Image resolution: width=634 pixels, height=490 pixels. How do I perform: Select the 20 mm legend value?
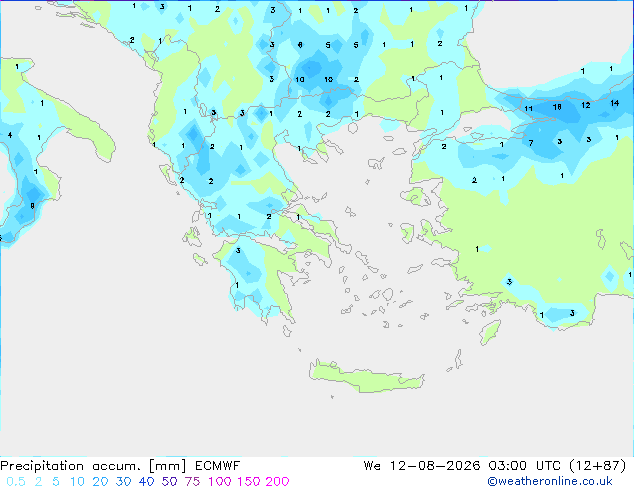(100, 482)
